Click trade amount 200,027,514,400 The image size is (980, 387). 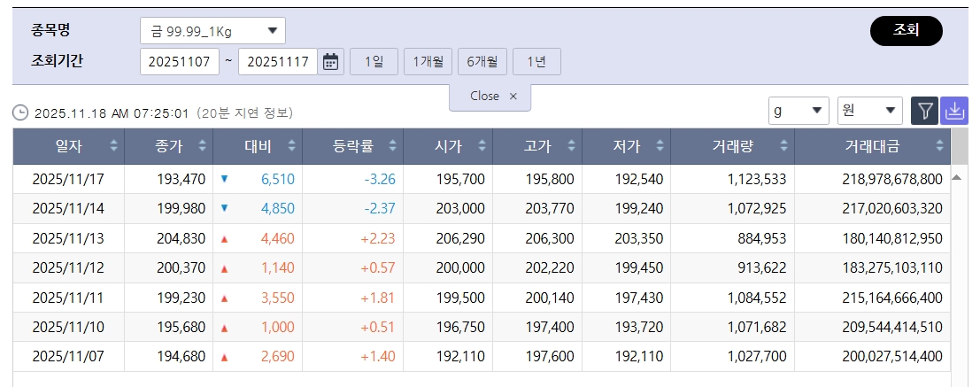(892, 356)
